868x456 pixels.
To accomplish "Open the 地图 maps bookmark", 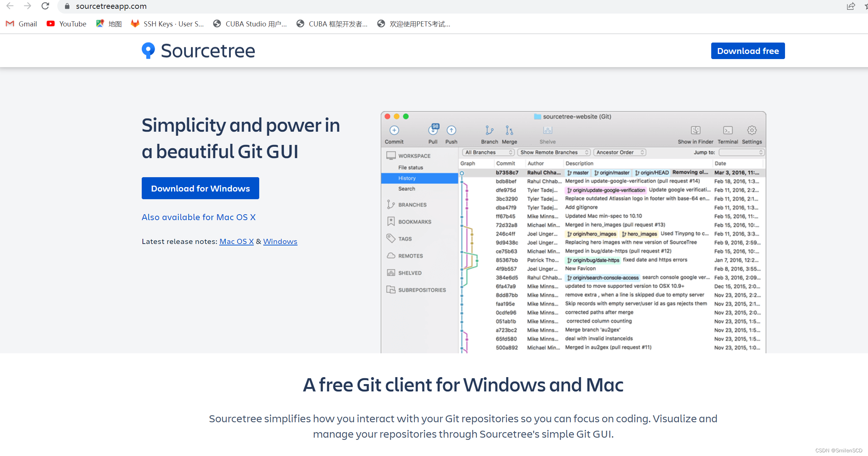I will [x=109, y=24].
